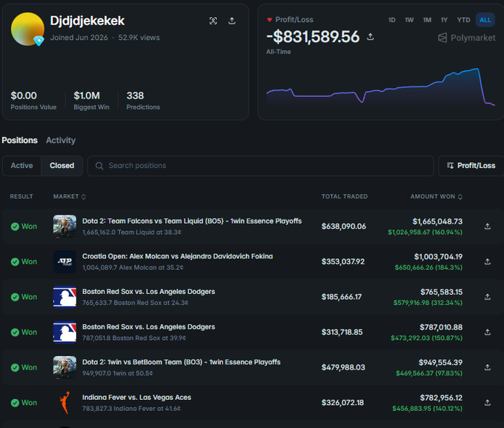
Task: Click the 949,907.0 1win at 50.5¢ text
Action: (118, 373)
